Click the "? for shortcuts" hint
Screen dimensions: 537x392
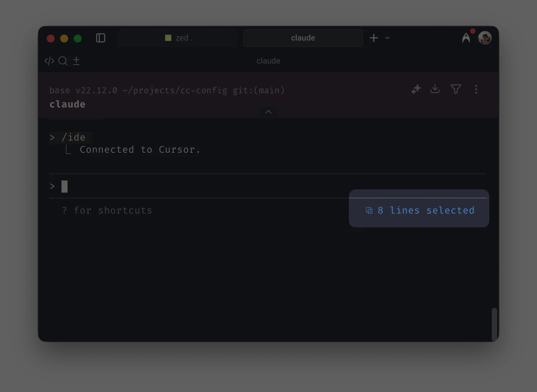pyautogui.click(x=107, y=210)
